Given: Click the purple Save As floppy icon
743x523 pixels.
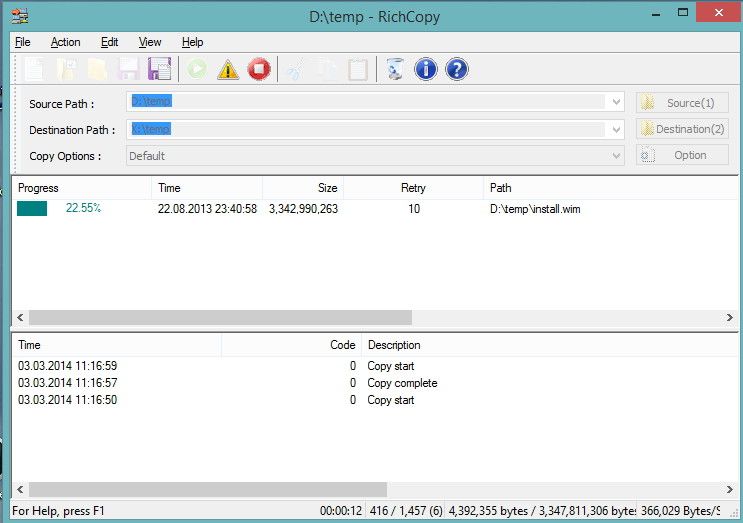Looking at the screenshot, I should click(159, 69).
